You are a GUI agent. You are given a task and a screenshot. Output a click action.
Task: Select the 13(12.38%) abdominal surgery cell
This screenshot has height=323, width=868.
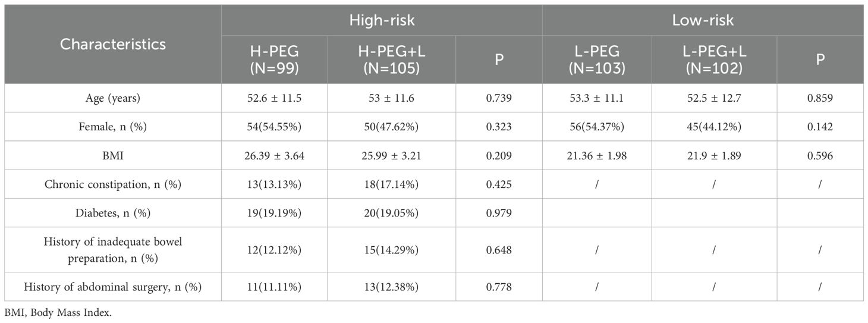(x=391, y=287)
